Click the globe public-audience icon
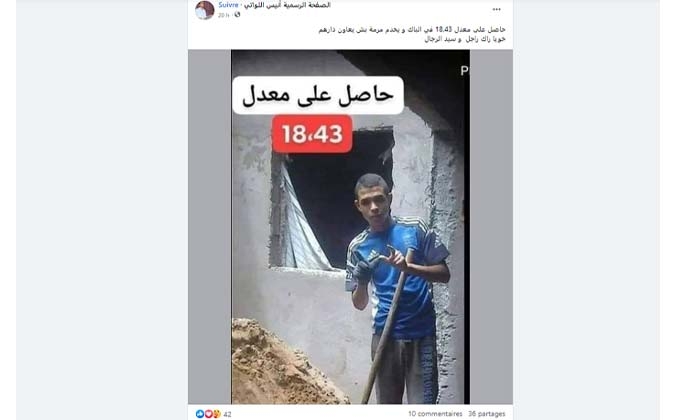This screenshot has width=675, height=420. click(x=237, y=15)
